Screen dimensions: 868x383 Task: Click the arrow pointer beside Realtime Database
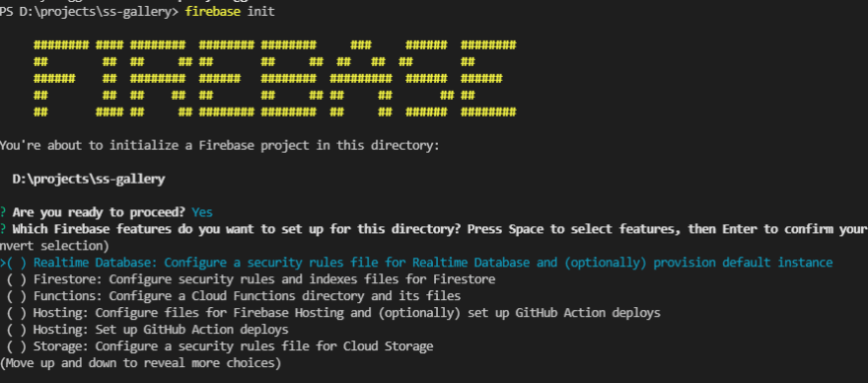coord(3,263)
